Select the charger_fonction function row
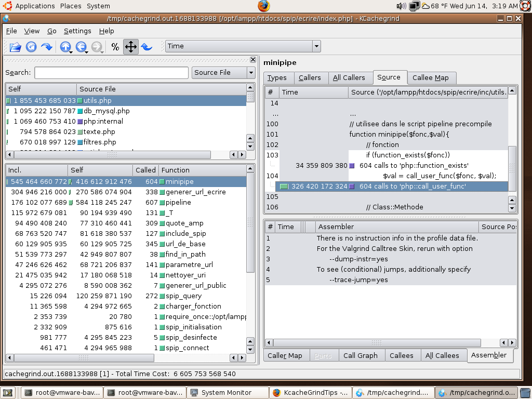532x399 pixels. [126, 307]
